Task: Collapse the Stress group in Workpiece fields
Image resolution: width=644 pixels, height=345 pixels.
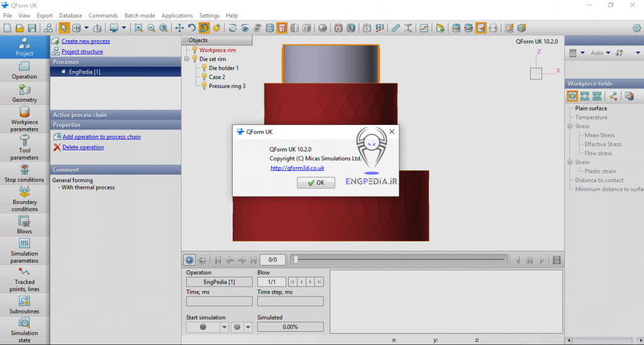Action: (x=569, y=126)
